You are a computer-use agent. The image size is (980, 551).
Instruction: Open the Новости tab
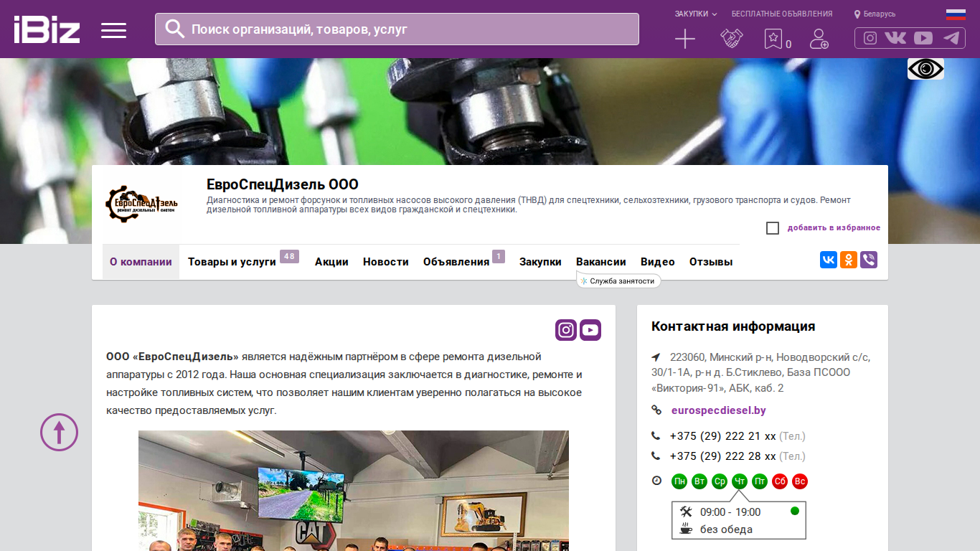(386, 262)
